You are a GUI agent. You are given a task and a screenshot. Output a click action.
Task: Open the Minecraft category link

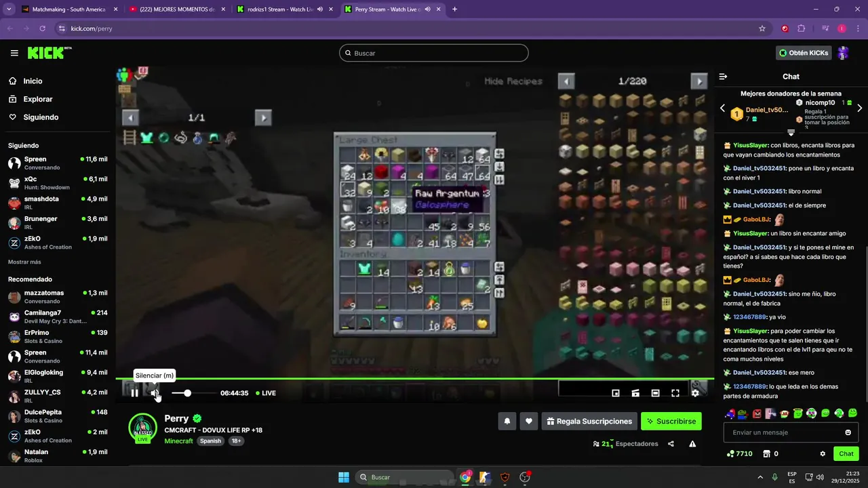179,441
